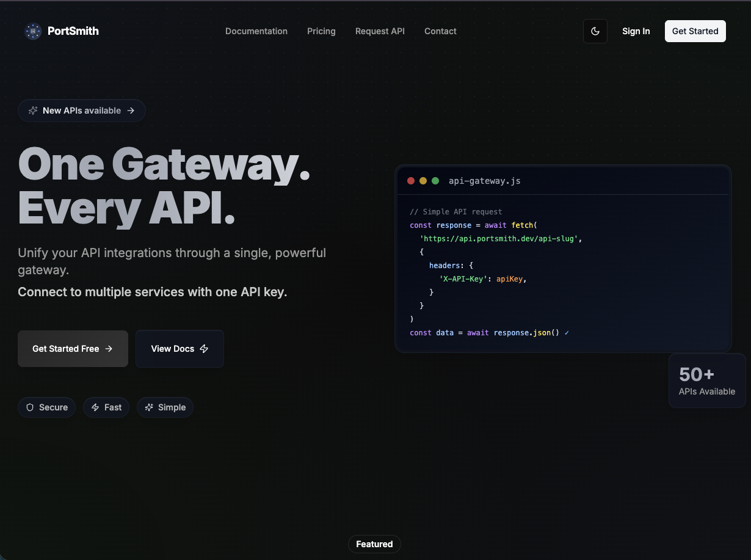Click the checkmark after response.json()

[567, 333]
